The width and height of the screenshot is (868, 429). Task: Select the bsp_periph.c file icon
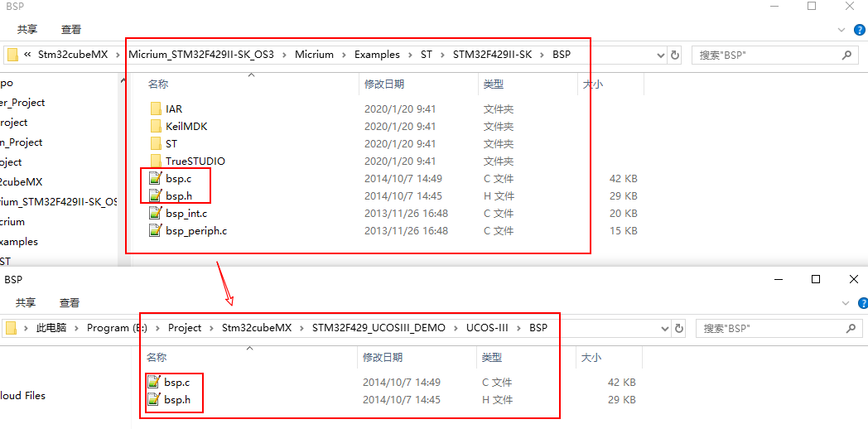pos(155,231)
